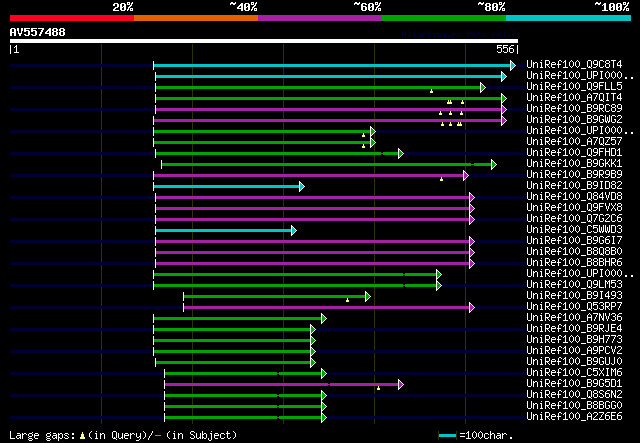Select label UniRef100_Q9LM53
Screen dimensions: 640x443
coord(574,285)
